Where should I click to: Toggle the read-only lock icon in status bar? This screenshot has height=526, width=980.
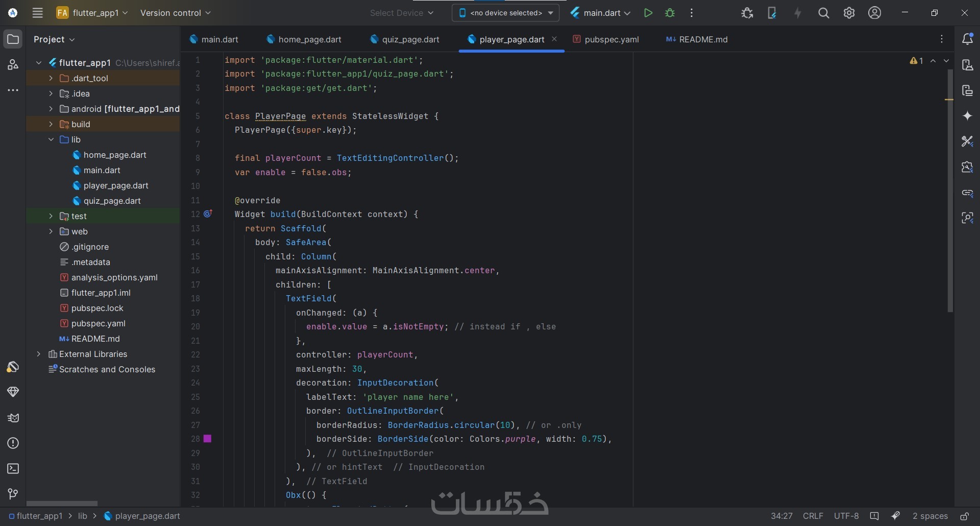point(965,516)
